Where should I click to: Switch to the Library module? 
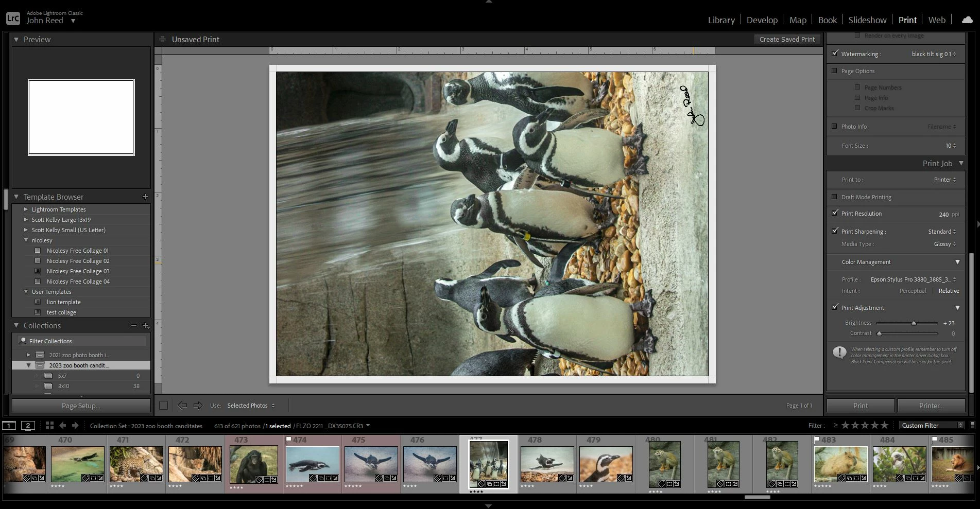[721, 20]
